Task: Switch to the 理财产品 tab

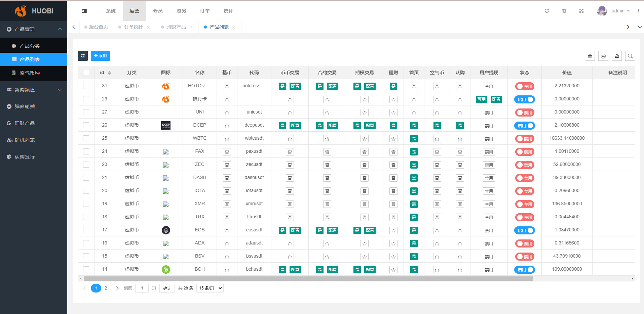Action: point(176,27)
